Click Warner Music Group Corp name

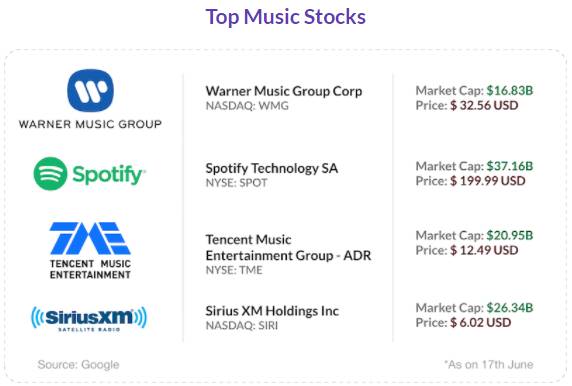pyautogui.click(x=284, y=91)
